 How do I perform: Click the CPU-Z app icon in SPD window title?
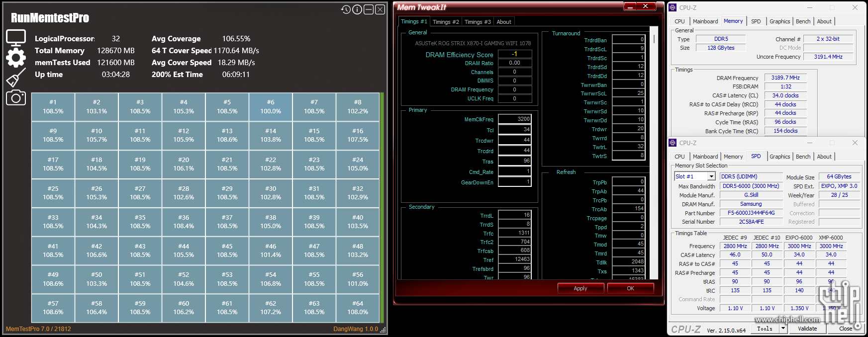click(673, 143)
